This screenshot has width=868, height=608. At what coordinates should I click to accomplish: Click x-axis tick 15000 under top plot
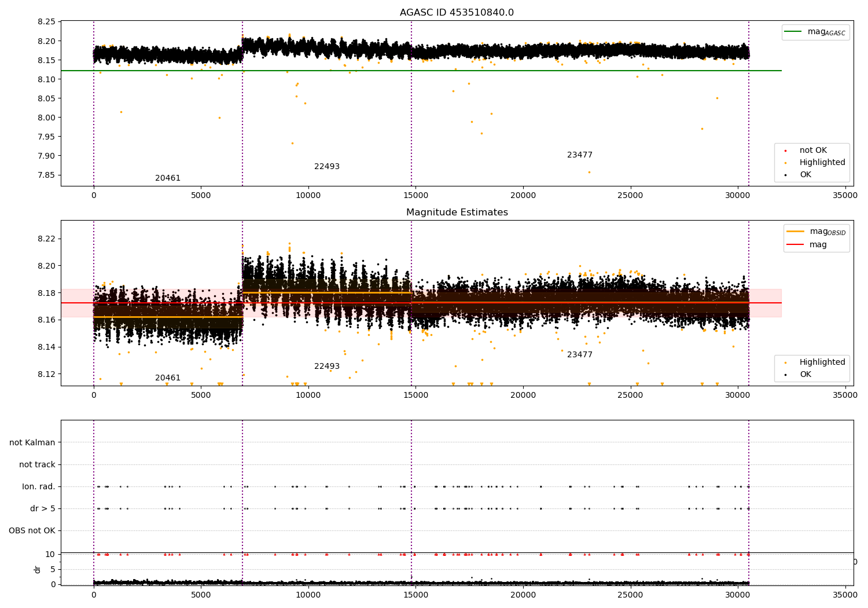click(415, 196)
